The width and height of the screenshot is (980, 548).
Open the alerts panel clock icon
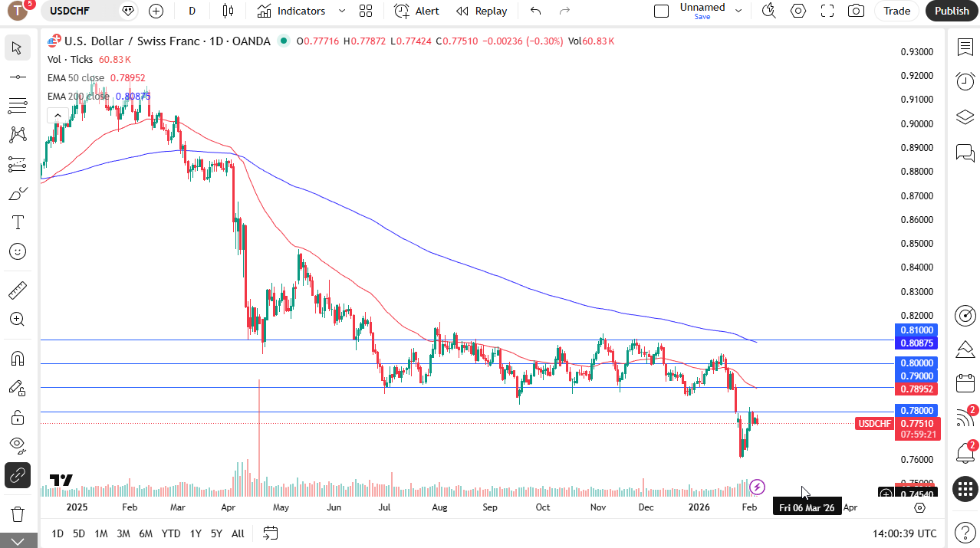pyautogui.click(x=965, y=81)
